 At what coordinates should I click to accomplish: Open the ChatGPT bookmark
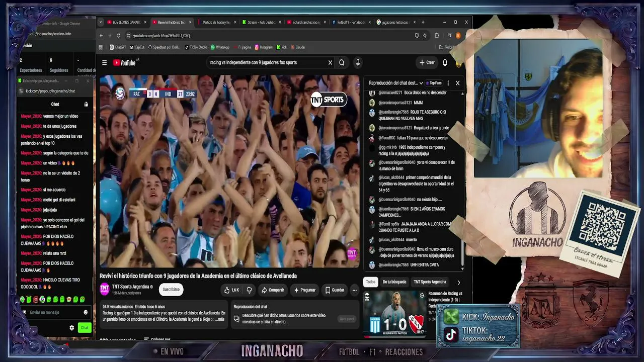pyautogui.click(x=117, y=47)
